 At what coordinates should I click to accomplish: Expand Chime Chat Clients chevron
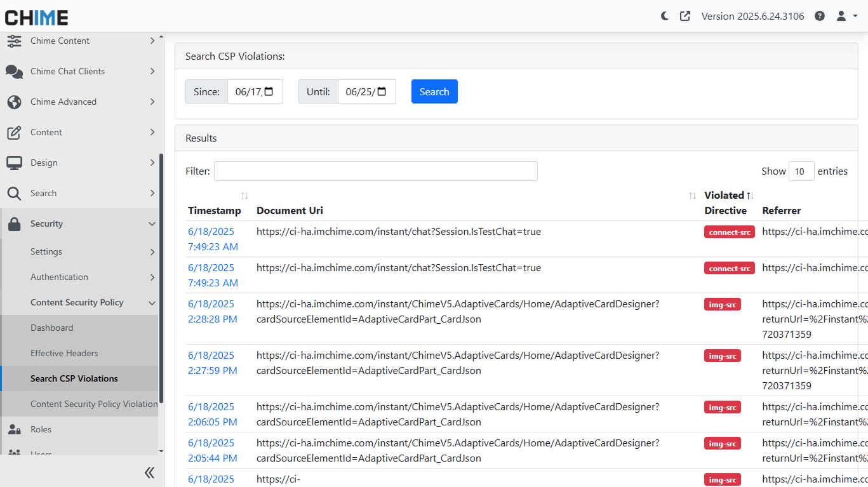coord(152,71)
